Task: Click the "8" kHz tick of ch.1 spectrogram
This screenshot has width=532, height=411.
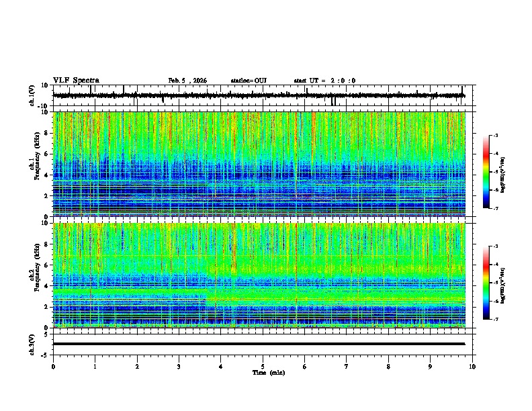Action: (47, 133)
